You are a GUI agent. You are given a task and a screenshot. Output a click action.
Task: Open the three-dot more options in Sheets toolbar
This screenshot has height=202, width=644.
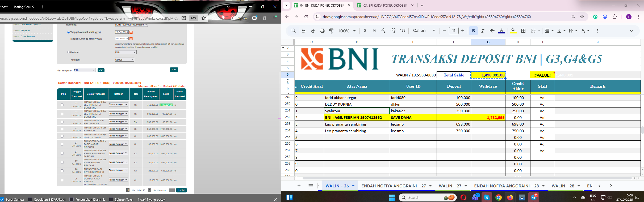597,31
